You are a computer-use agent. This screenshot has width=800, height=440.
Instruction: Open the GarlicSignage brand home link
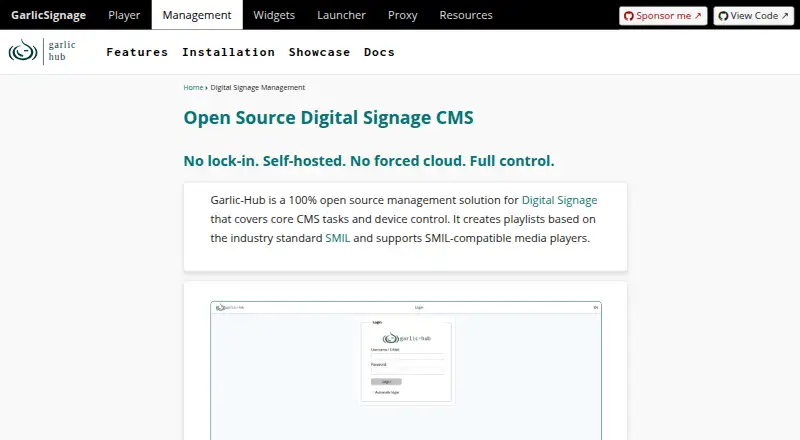click(48, 15)
